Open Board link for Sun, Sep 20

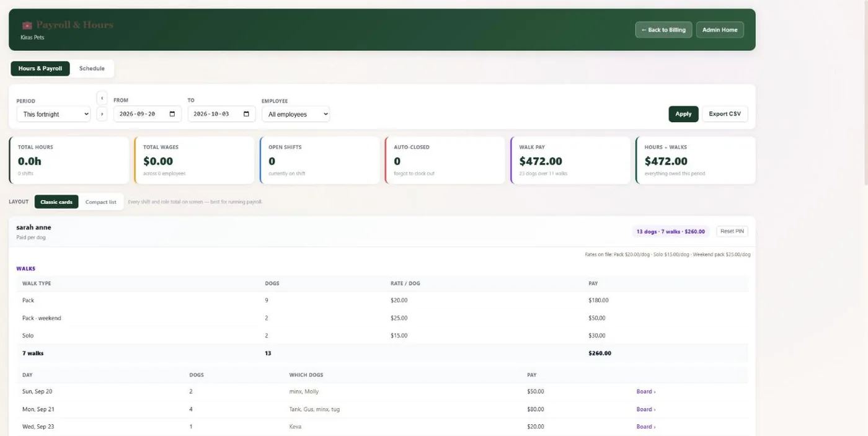645,392
